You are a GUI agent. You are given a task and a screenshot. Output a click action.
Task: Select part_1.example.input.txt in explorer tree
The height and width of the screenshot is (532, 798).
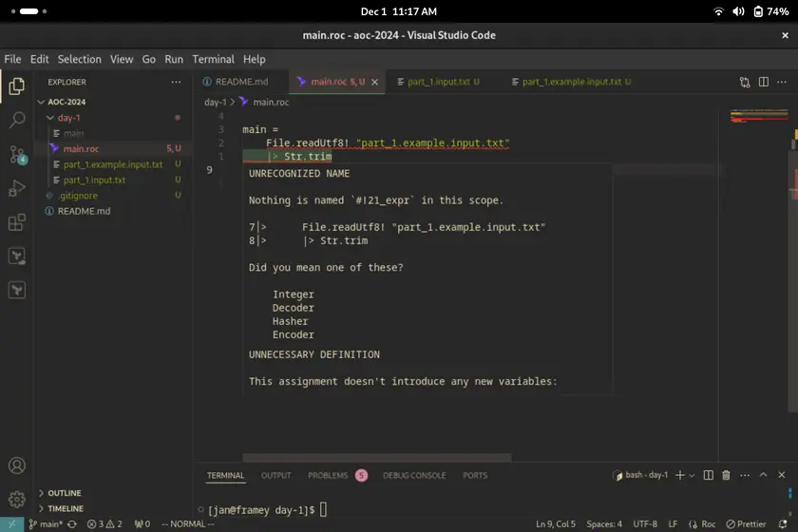coord(113,164)
